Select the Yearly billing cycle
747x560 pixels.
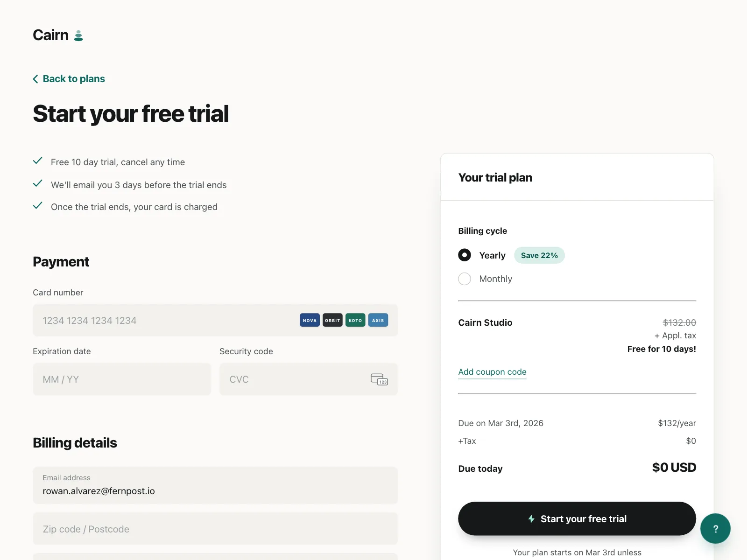tap(465, 255)
